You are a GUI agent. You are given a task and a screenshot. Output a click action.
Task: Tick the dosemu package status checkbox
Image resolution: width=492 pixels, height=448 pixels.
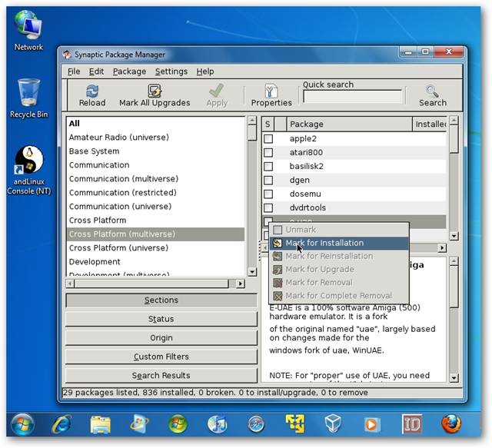268,194
